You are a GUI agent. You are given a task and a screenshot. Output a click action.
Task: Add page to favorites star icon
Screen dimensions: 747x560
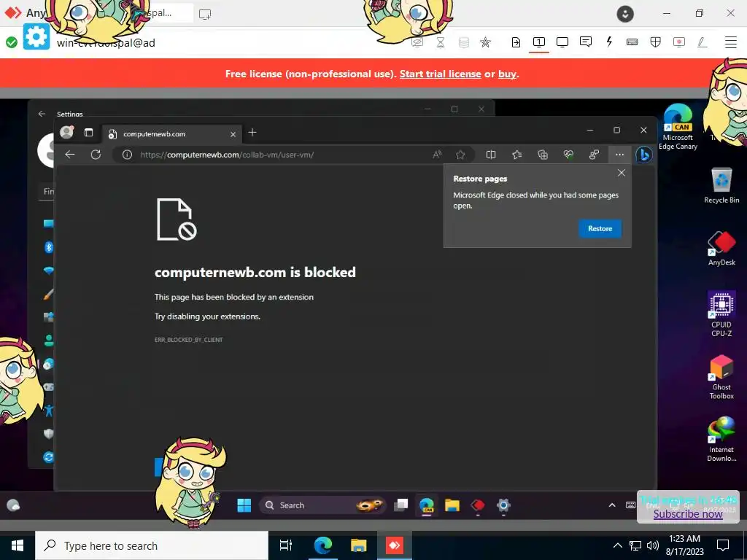coord(460,155)
